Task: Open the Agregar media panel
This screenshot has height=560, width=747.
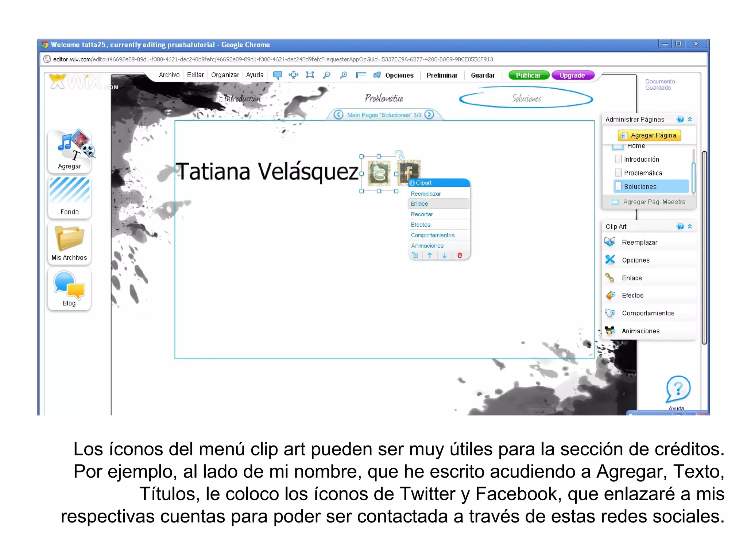Action: (x=69, y=151)
